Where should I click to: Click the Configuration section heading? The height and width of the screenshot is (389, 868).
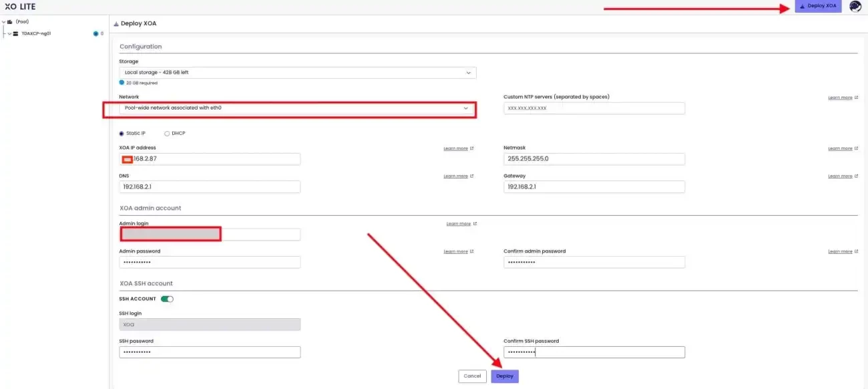[141, 47]
